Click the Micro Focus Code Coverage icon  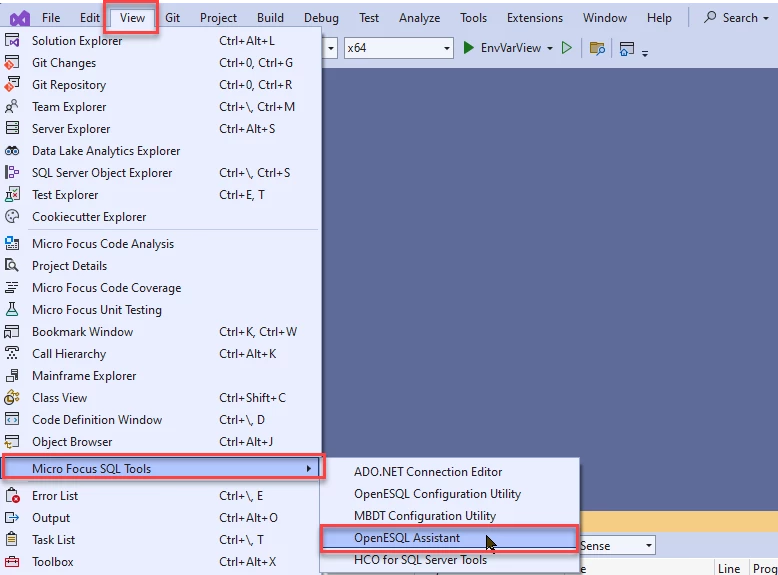tap(12, 287)
